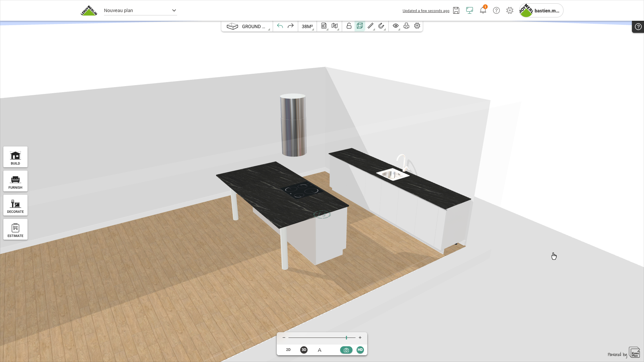This screenshot has height=362, width=644.
Task: Redo the last action
Action: click(x=291, y=26)
